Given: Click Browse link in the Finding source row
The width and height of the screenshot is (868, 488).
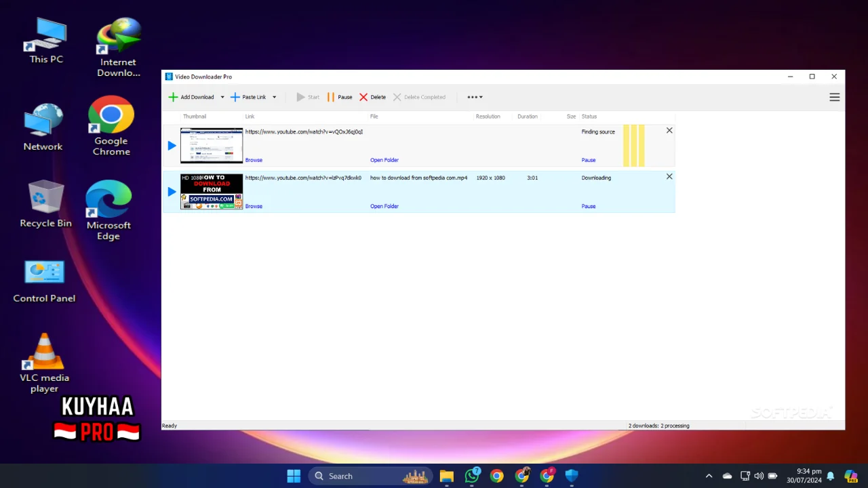Looking at the screenshot, I should [254, 160].
